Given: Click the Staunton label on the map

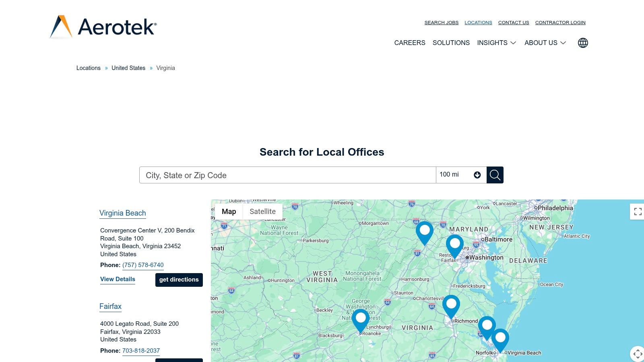Looking at the screenshot, I should click(x=404, y=293).
